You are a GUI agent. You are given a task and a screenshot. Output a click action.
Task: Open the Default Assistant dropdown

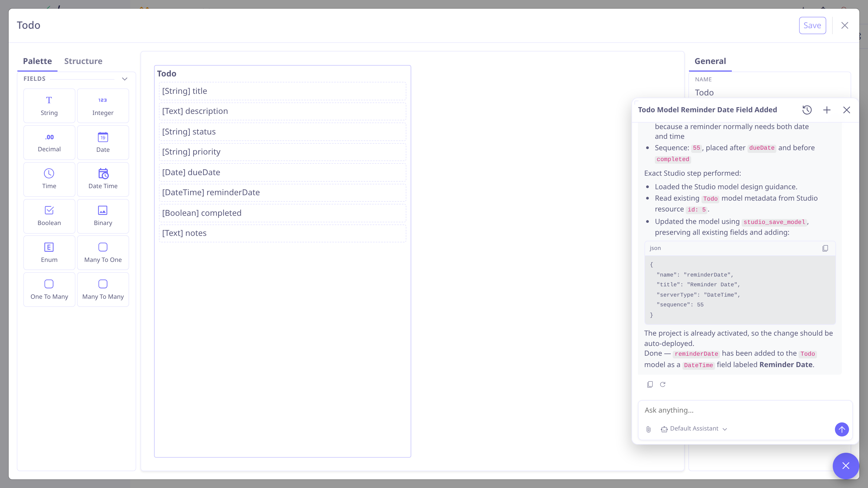(x=694, y=429)
